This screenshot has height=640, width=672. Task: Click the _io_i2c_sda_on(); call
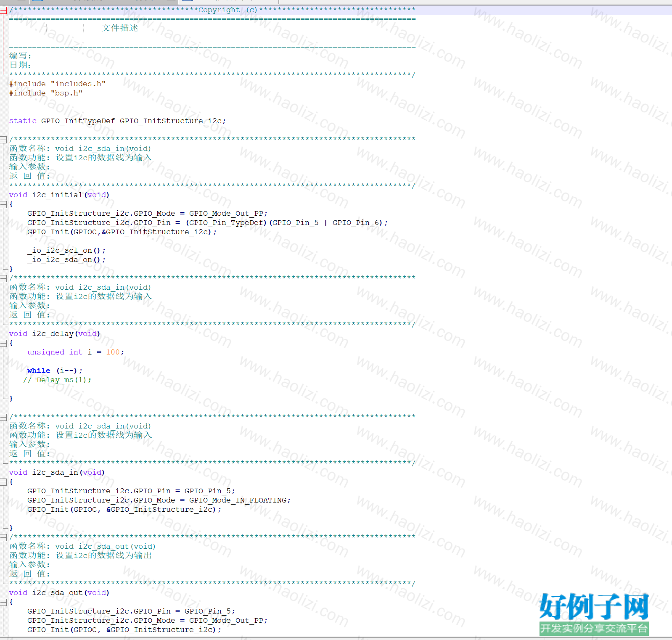click(x=66, y=259)
